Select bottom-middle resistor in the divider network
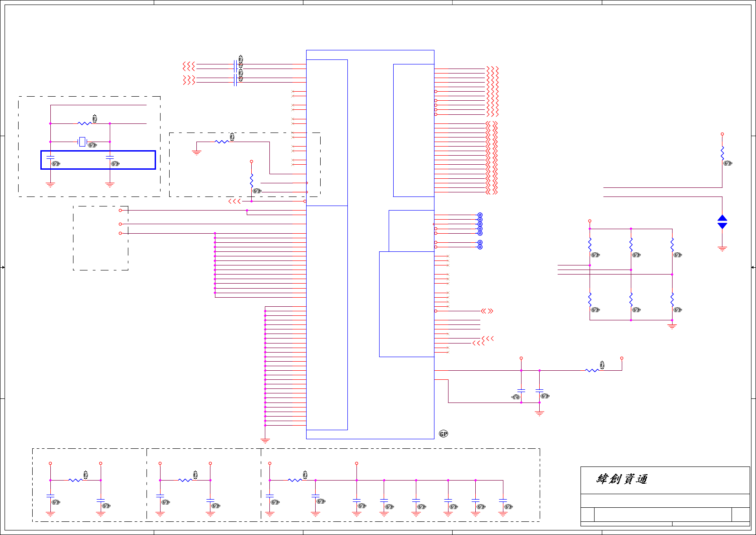 pos(631,300)
